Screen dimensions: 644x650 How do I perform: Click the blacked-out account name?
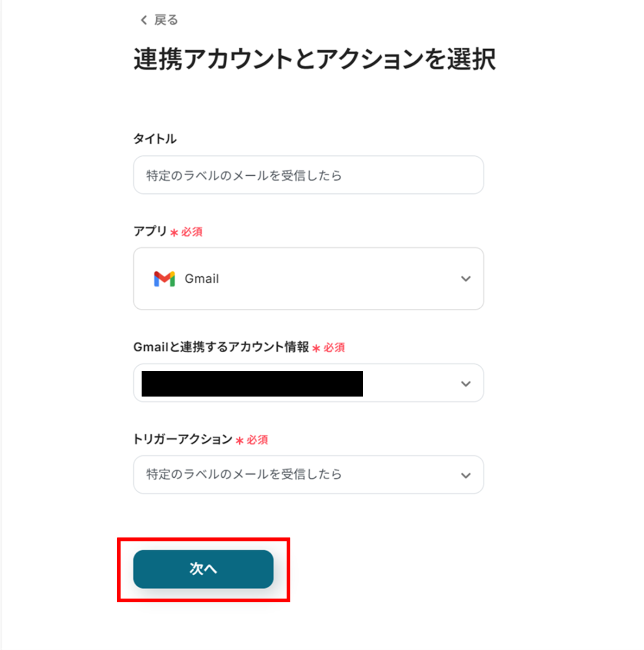pyautogui.click(x=252, y=383)
